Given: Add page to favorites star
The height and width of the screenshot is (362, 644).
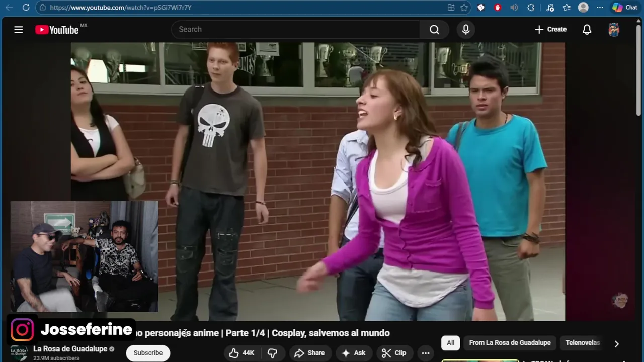Looking at the screenshot, I should click(x=464, y=8).
